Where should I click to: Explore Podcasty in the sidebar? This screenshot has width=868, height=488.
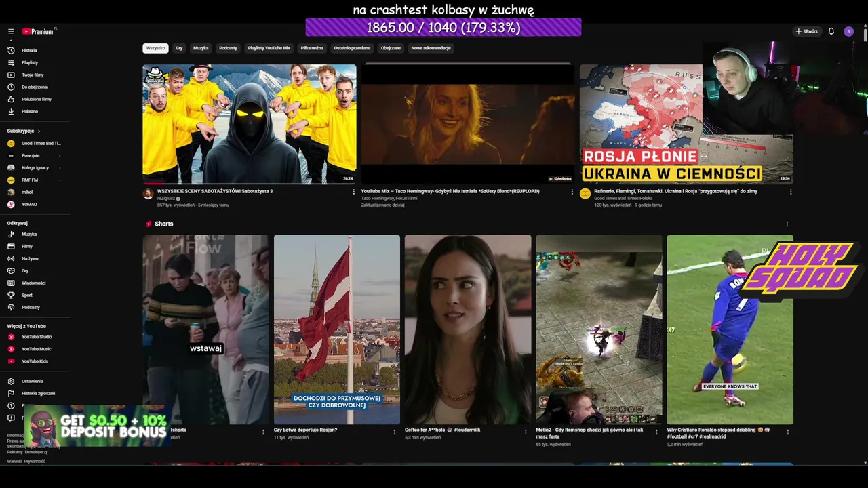(x=31, y=307)
